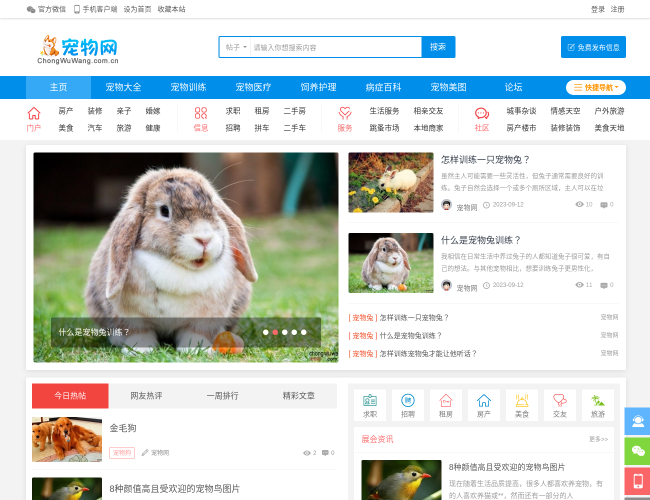The image size is (650, 500).
Task: Click the red 宠物狗 tag label
Action: click(x=122, y=453)
